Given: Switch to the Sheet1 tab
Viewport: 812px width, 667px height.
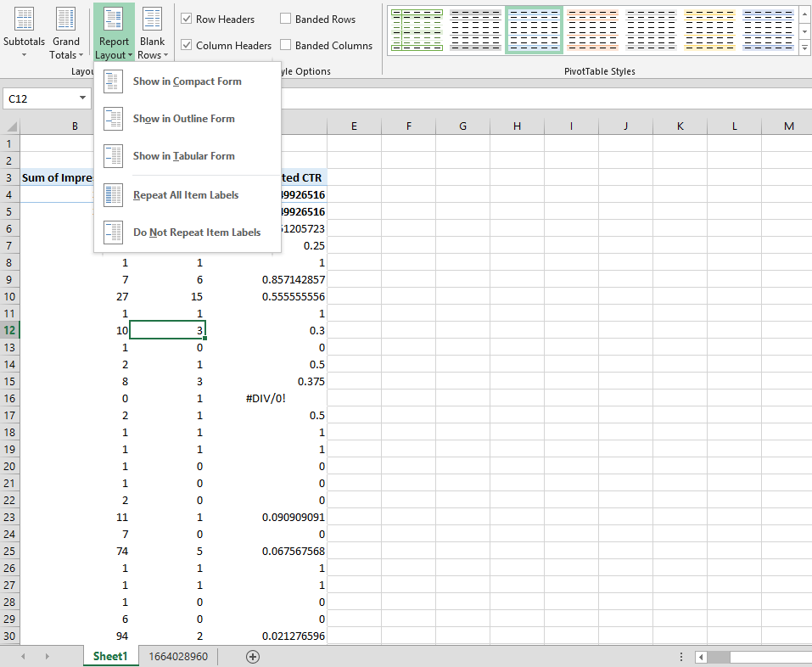Looking at the screenshot, I should 110,656.
